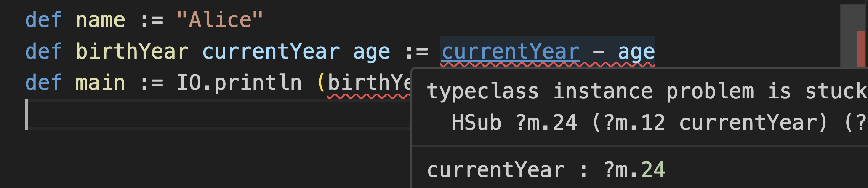Image resolution: width=868 pixels, height=188 pixels.
Task: Place cursor in the "Alice" string literal
Action: coord(220,20)
